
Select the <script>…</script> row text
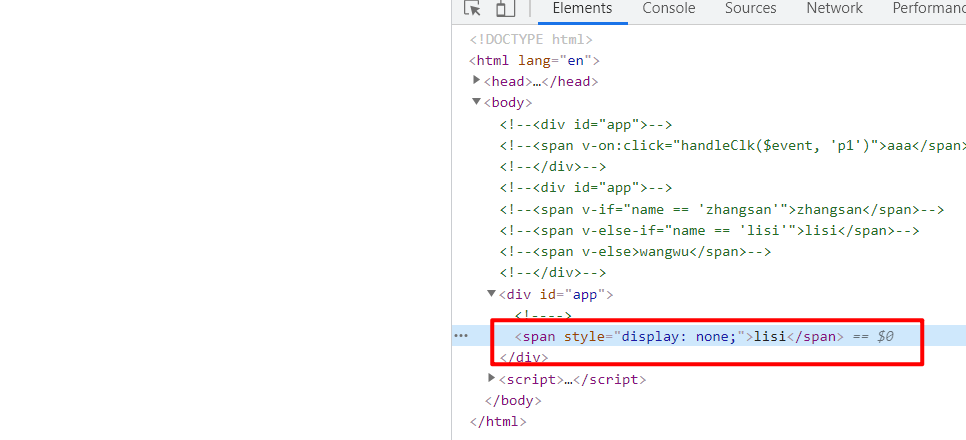click(572, 380)
